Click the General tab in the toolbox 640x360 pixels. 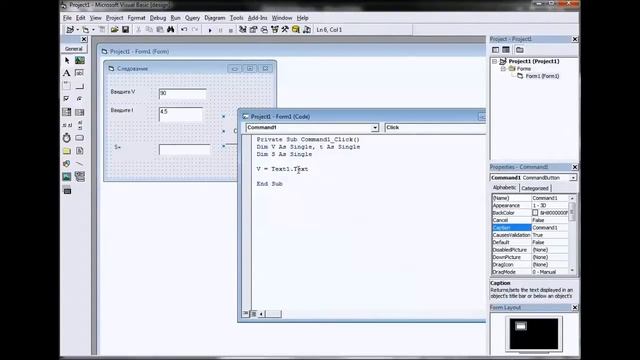click(x=74, y=49)
